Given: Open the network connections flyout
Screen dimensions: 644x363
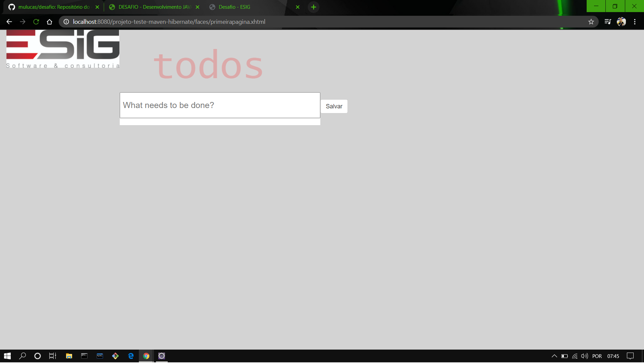Looking at the screenshot, I should (x=574, y=356).
